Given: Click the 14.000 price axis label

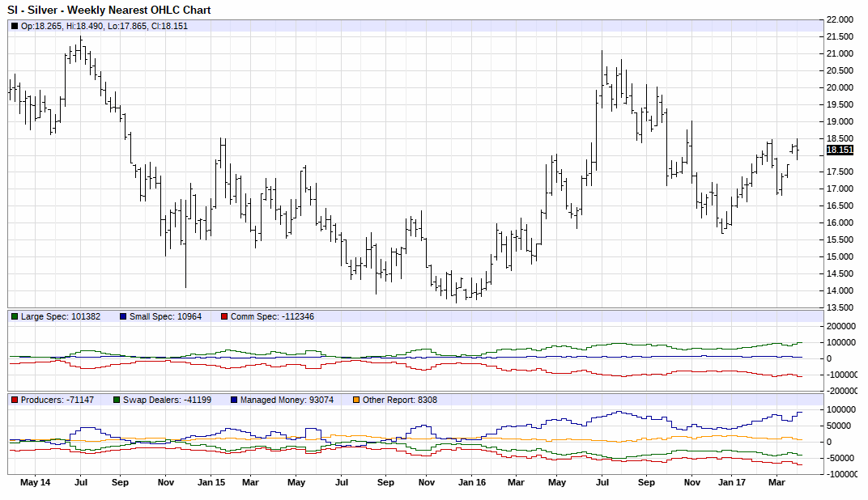Looking at the screenshot, I should point(840,290).
